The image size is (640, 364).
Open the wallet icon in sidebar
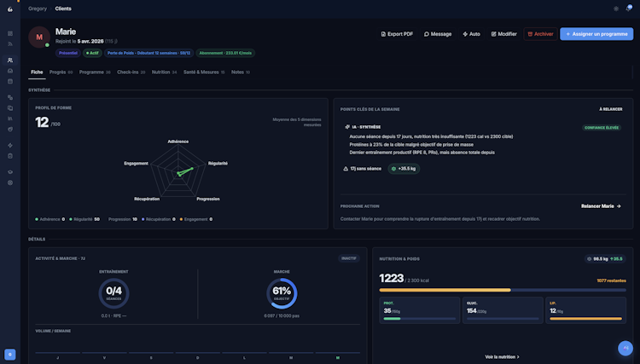[10, 130]
